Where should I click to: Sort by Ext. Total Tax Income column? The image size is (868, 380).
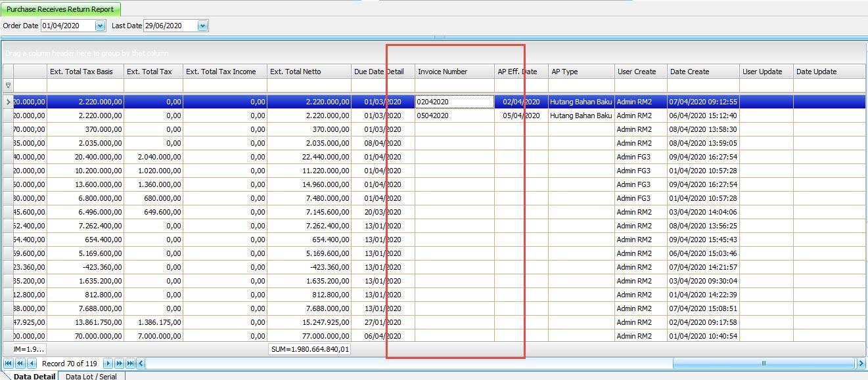[225, 72]
